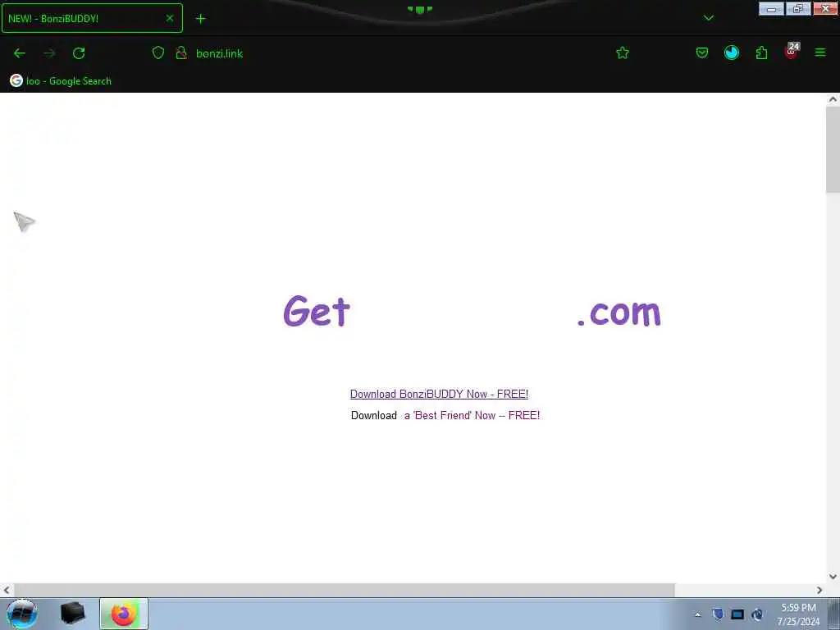840x630 pixels.
Task: Close the NEW! - BonziBUDDY! tab
Action: 170,18
